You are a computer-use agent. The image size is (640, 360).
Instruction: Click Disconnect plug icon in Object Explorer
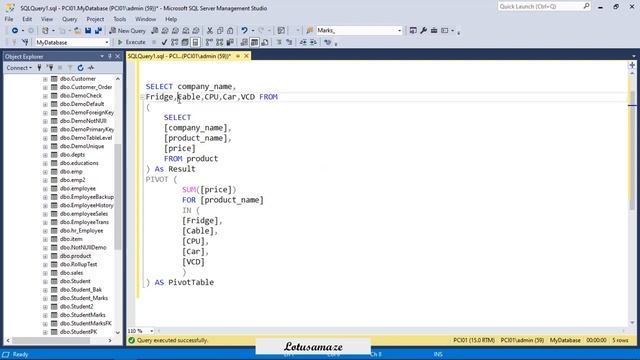pos(50,68)
